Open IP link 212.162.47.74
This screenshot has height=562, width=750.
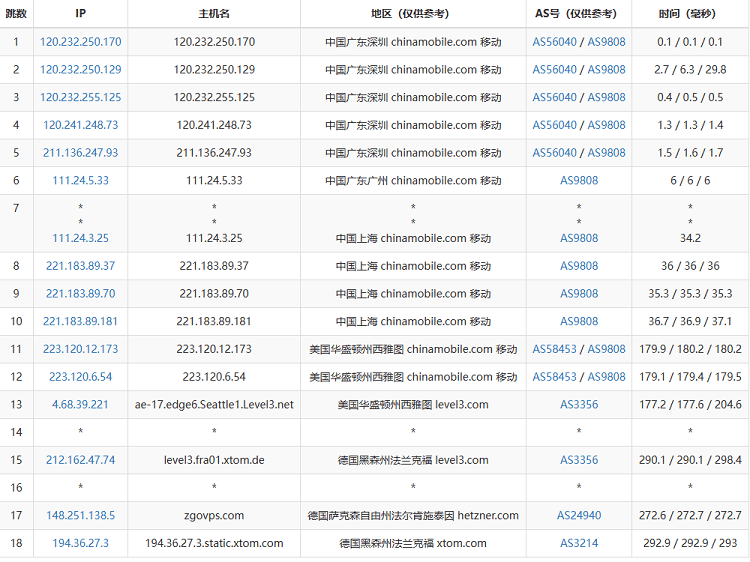tap(80, 460)
